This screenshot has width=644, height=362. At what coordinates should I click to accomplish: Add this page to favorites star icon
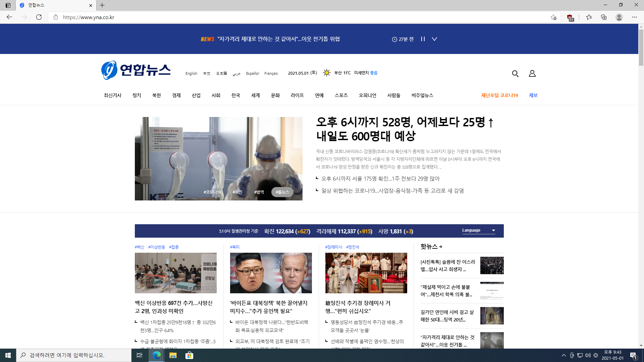pyautogui.click(x=553, y=17)
